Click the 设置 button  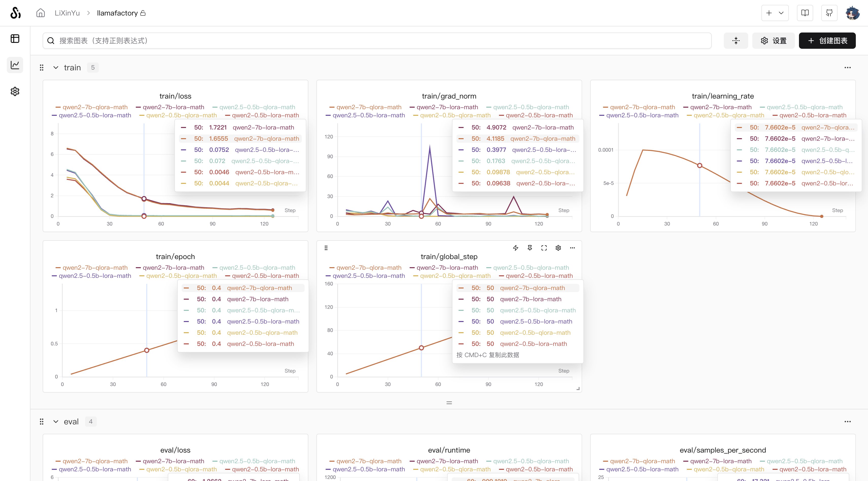tap(773, 40)
